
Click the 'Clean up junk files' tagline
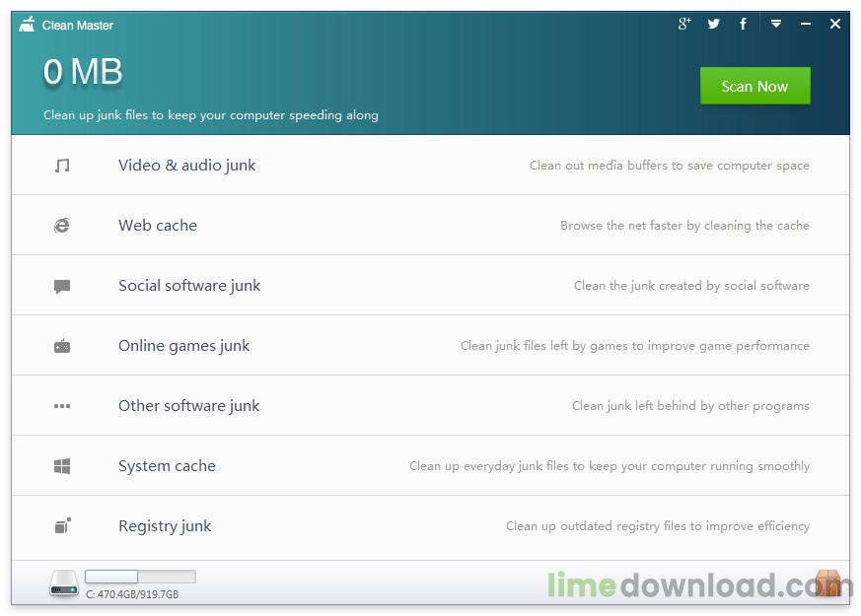coord(211,115)
